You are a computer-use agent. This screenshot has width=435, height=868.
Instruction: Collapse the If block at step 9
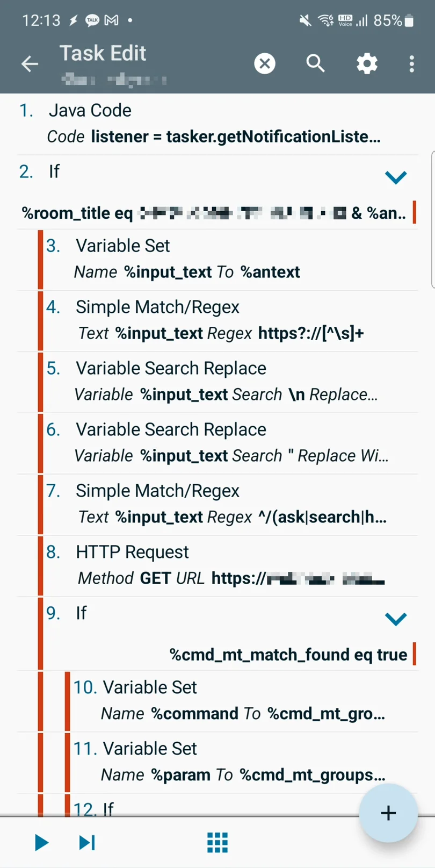(396, 619)
